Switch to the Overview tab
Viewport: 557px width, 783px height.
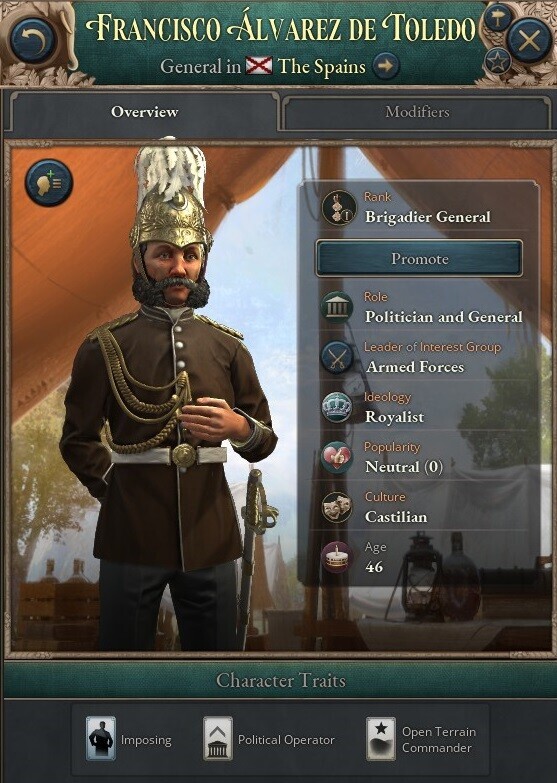144,112
